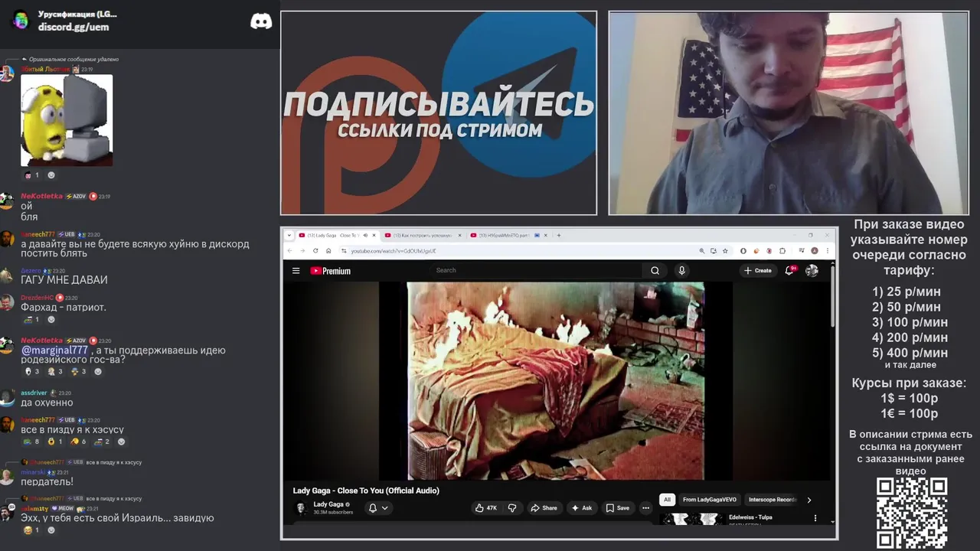Reload the YouTube page

click(x=315, y=251)
